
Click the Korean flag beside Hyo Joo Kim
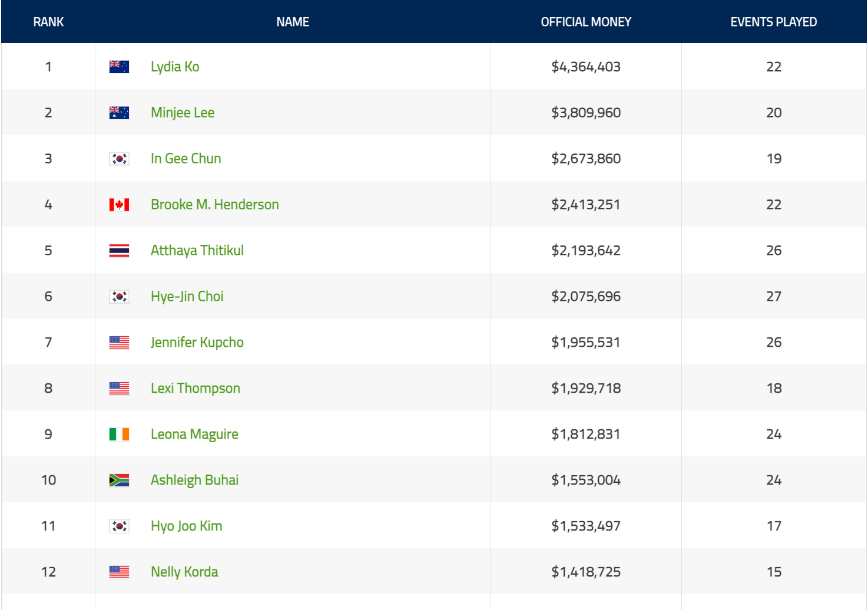[x=119, y=526]
